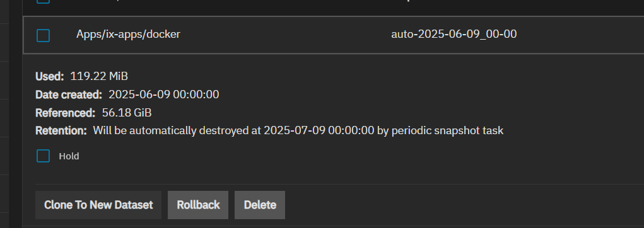The image size is (644, 228).
Task: Click the Used 119.22 MiB value
Action: tap(99, 76)
